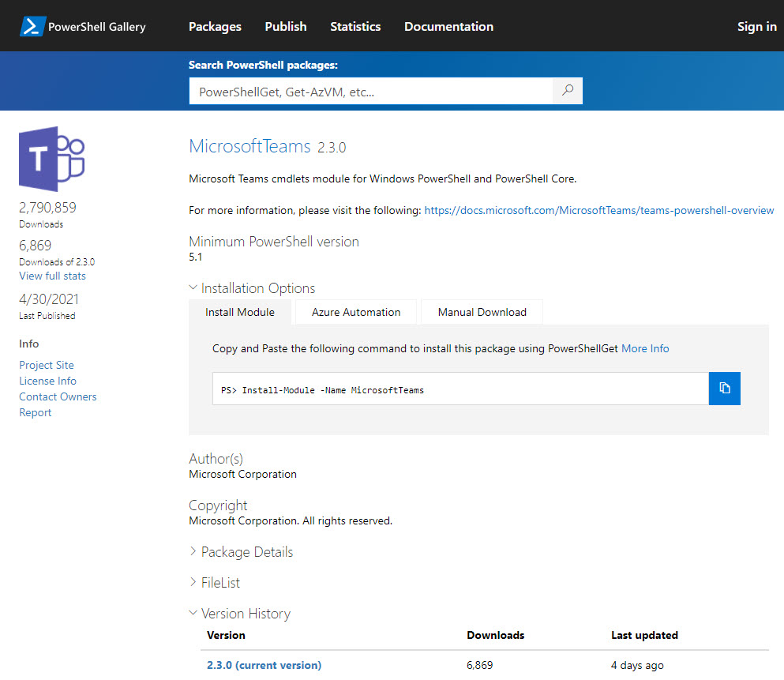Open the MicrosoftTeams package title link
This screenshot has width=784, height=680.
point(250,146)
